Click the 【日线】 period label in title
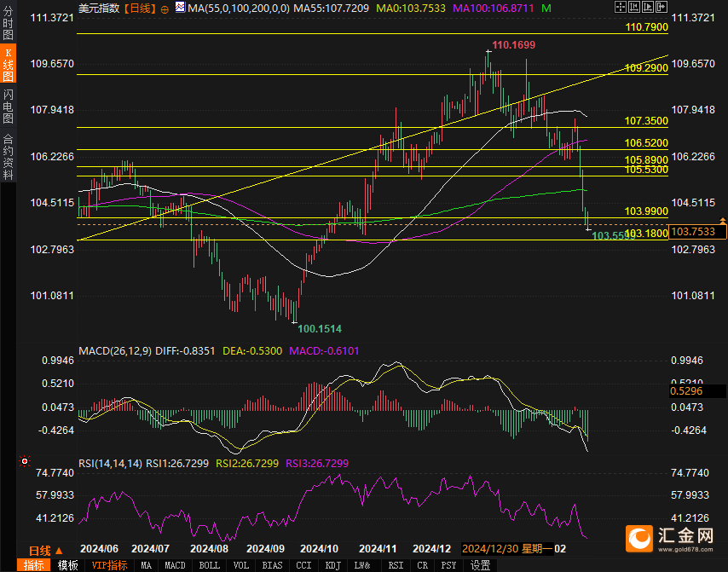 tap(140, 9)
